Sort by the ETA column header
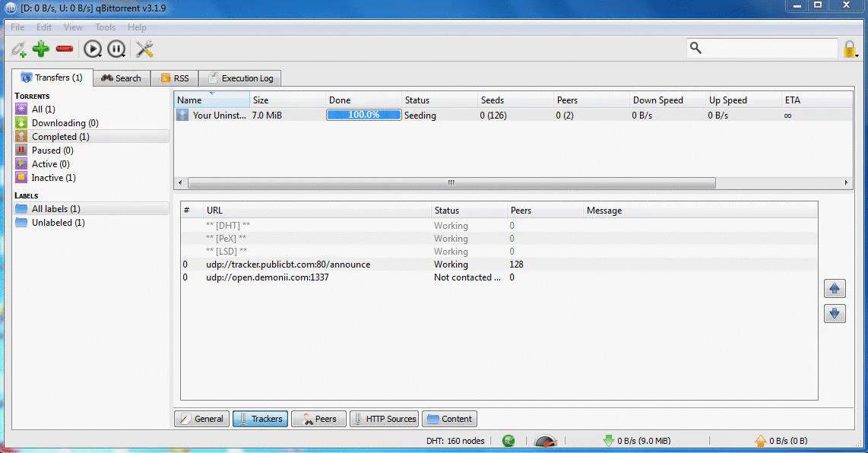Viewport: 868px width, 453px height. (x=817, y=100)
